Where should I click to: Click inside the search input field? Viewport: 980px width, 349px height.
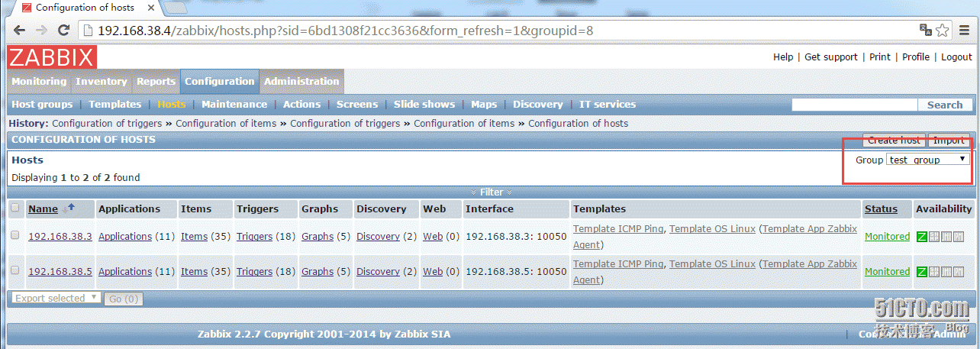[x=854, y=105]
